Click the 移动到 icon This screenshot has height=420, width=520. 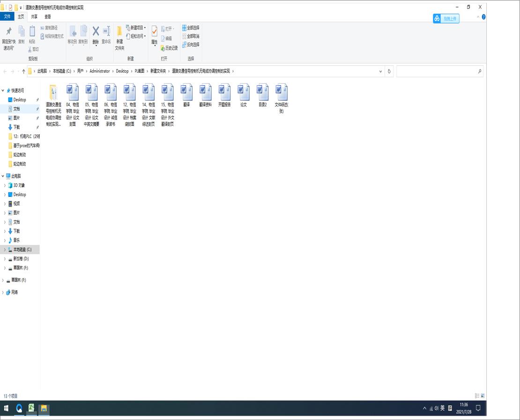73,31
